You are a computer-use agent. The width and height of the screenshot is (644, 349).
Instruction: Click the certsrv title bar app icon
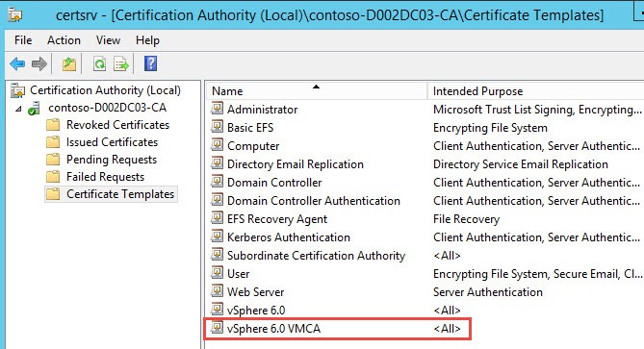pos(15,14)
